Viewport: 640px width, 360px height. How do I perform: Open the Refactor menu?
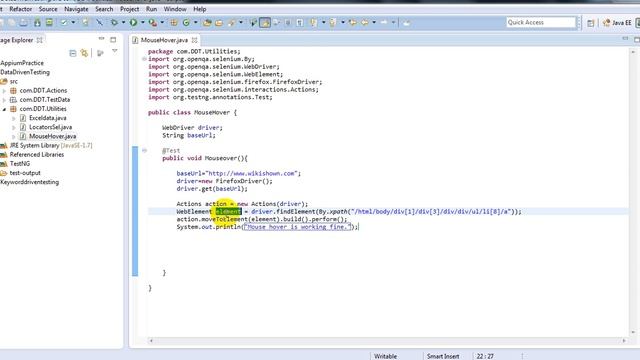click(20, 9)
